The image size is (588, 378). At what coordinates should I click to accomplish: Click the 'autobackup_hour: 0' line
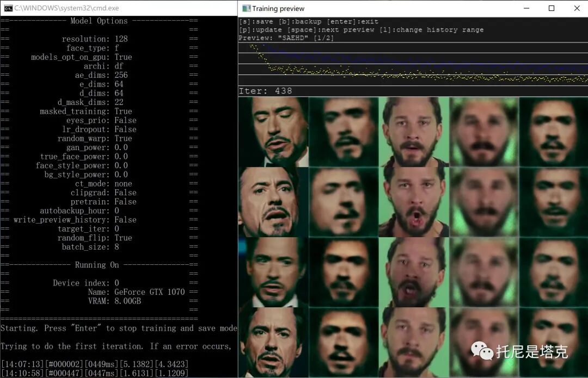point(79,210)
